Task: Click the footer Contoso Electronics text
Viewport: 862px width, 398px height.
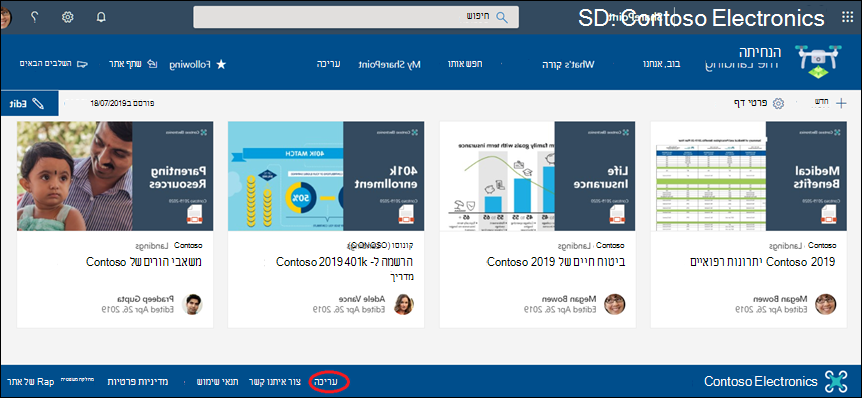Action: point(761,382)
